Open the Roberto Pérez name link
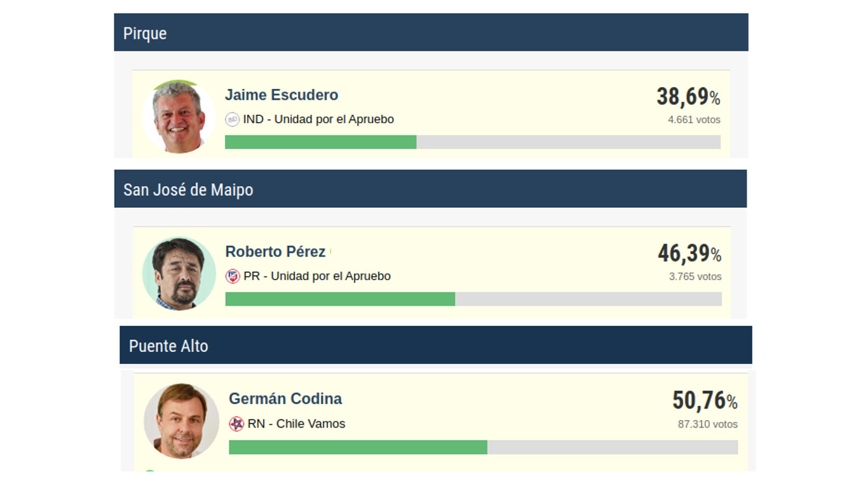The image size is (868, 488). [x=275, y=252]
